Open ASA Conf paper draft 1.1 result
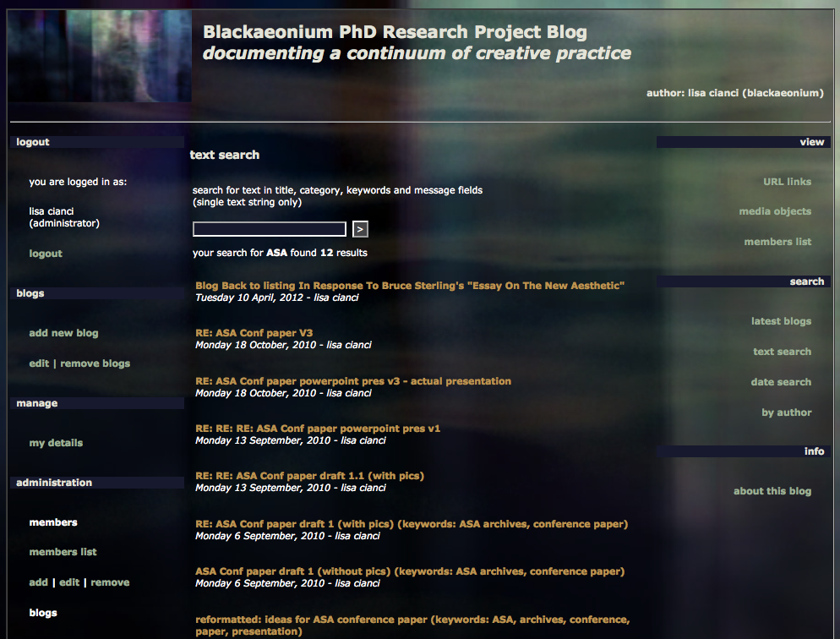 (309, 476)
